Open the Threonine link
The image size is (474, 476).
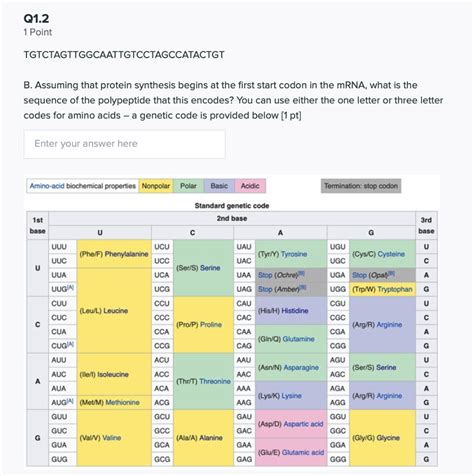point(215,381)
